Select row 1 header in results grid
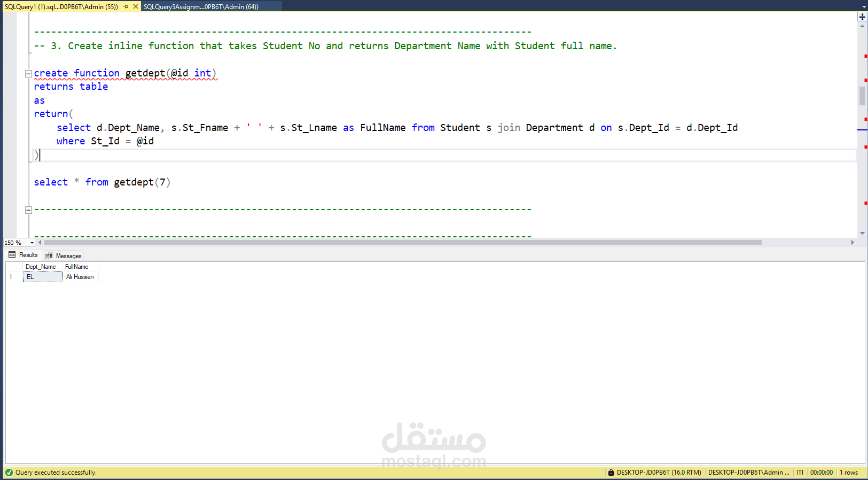 coord(14,277)
